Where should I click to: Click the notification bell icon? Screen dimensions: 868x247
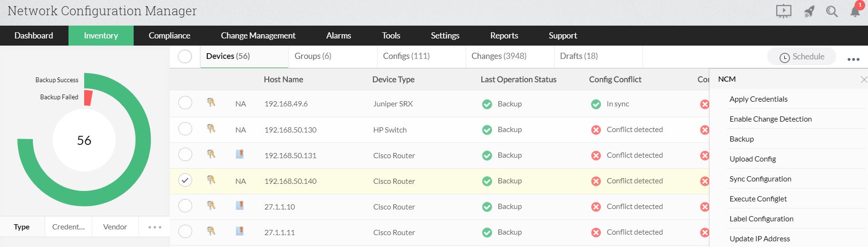click(855, 11)
